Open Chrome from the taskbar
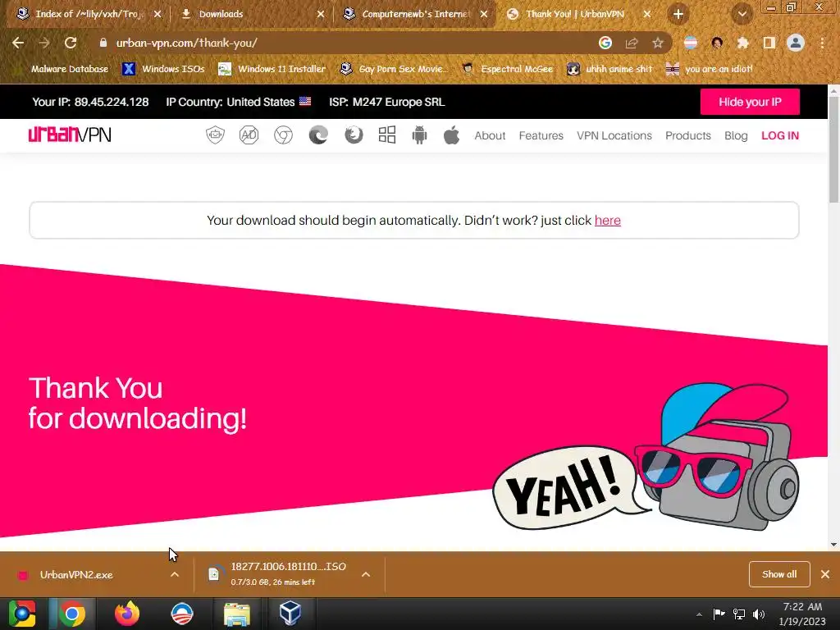This screenshot has width=840, height=630. tap(72, 614)
